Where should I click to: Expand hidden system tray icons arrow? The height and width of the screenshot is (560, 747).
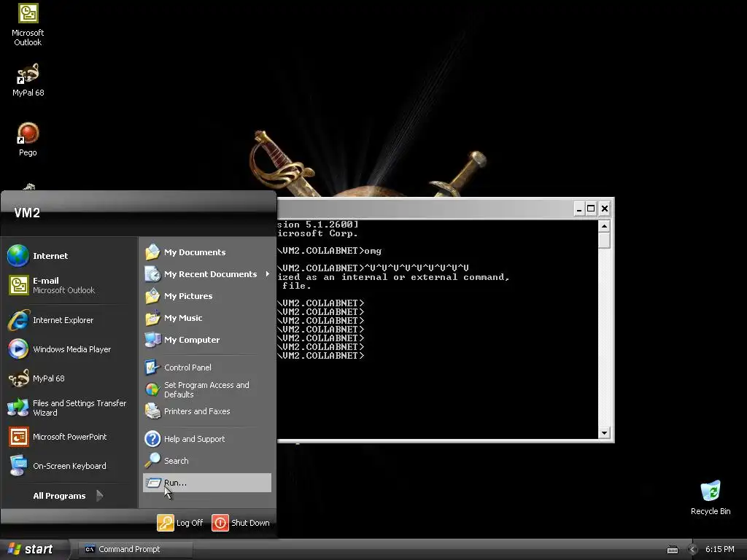(x=693, y=550)
